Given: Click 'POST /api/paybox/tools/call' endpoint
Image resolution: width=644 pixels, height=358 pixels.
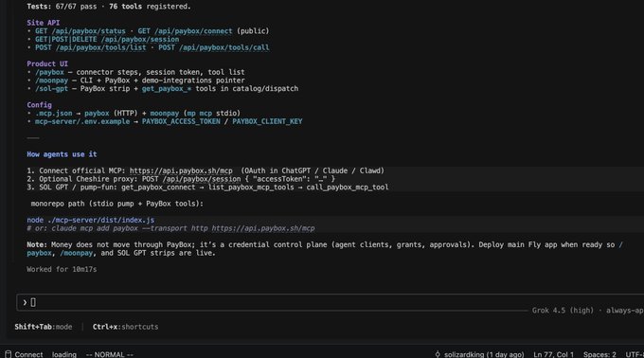Looking at the screenshot, I should pyautogui.click(x=214, y=47).
